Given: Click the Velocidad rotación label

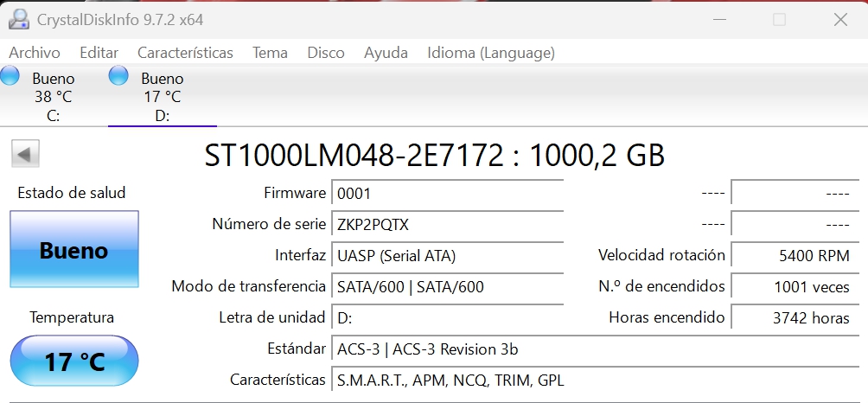Looking at the screenshot, I should (661, 255).
